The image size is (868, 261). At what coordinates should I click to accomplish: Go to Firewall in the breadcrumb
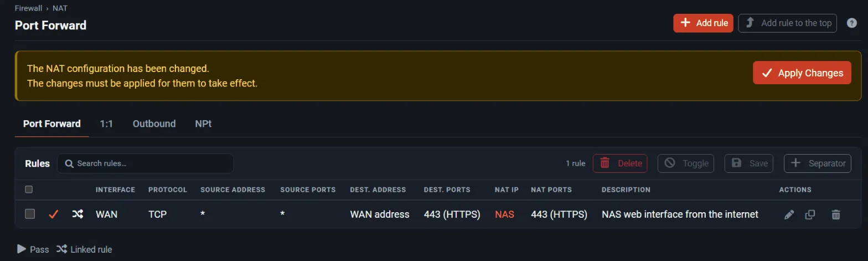(29, 8)
